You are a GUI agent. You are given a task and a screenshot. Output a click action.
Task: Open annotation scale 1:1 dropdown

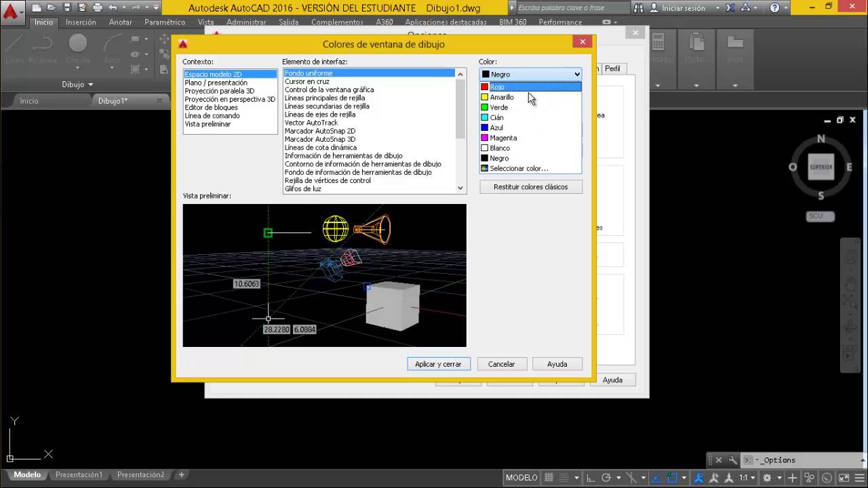(747, 478)
